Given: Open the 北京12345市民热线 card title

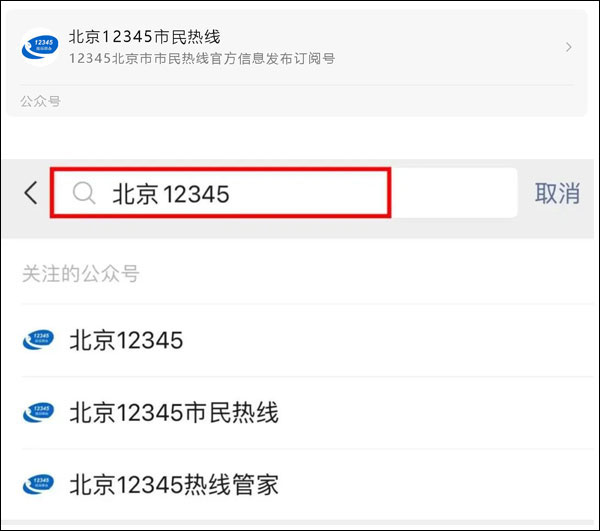Looking at the screenshot, I should 151,37.
